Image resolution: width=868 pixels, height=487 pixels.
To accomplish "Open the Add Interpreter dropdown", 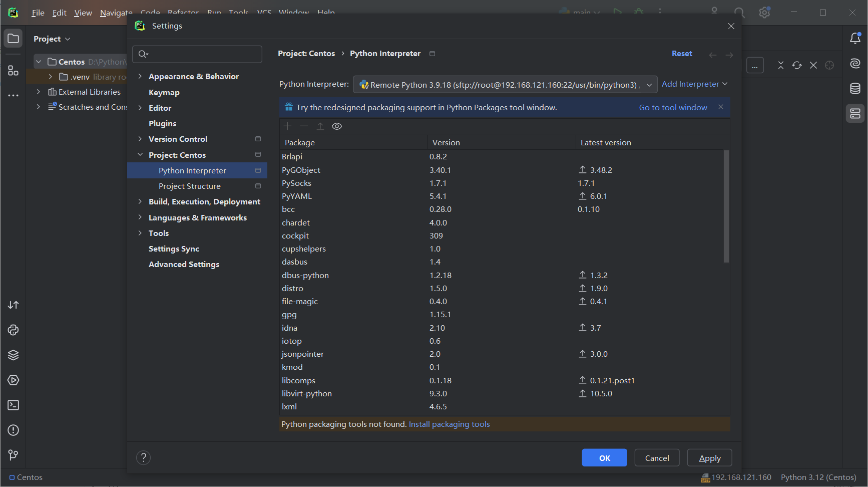I will tap(694, 84).
